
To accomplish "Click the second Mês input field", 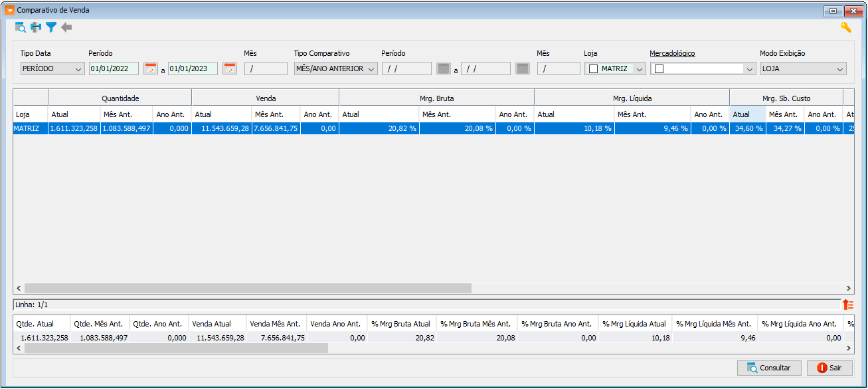I will pyautogui.click(x=559, y=68).
